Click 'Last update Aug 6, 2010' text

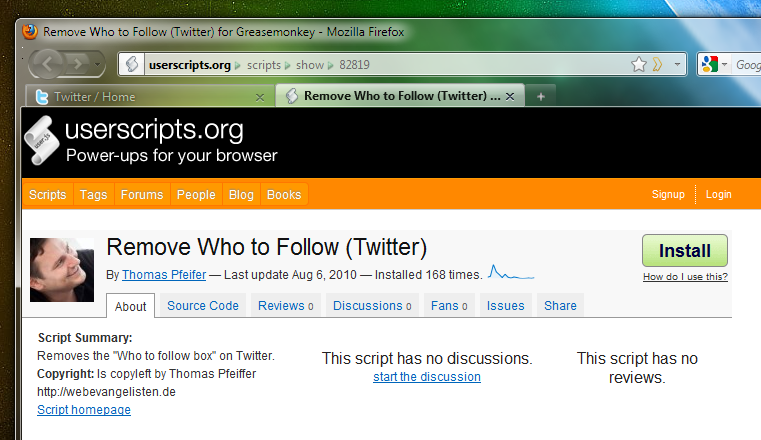pyautogui.click(x=290, y=275)
